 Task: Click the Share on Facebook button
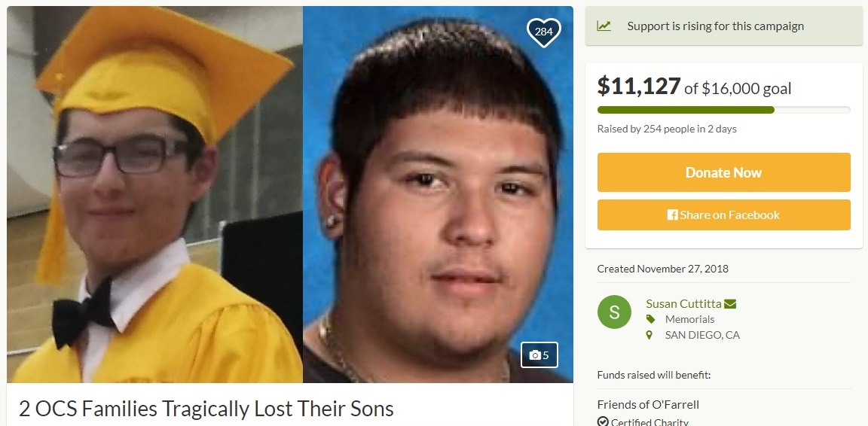(x=723, y=215)
